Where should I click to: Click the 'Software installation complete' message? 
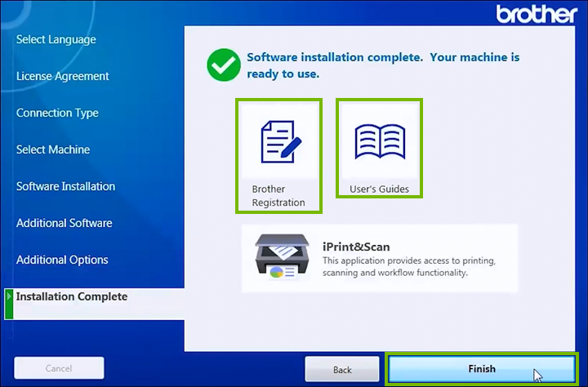[383, 65]
